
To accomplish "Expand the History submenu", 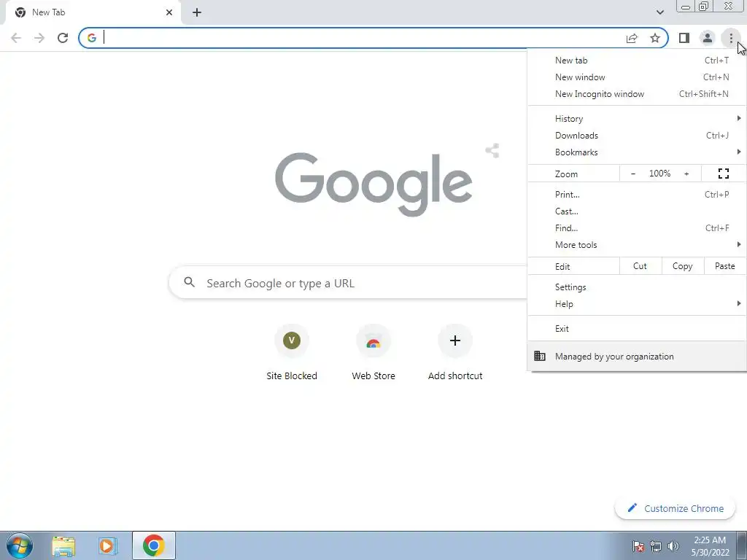I will (637, 119).
